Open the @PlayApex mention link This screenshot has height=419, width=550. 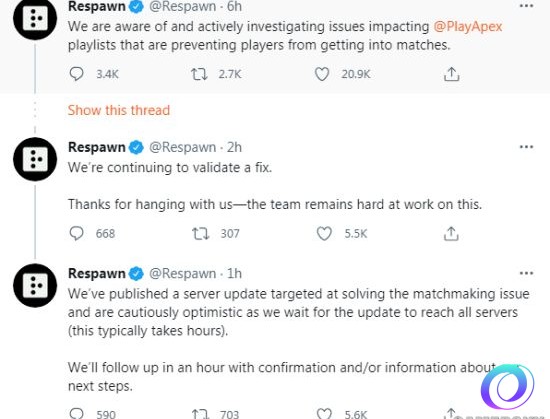pyautogui.click(x=468, y=27)
